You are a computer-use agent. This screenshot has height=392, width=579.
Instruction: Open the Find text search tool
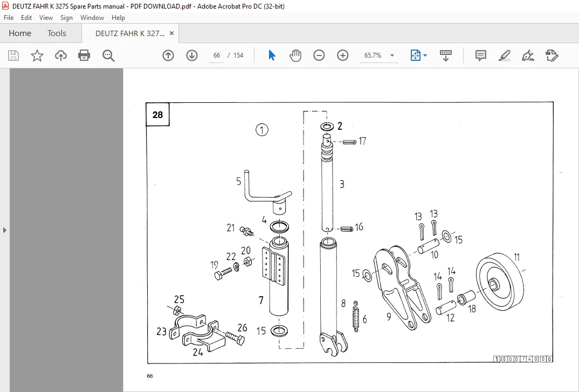108,55
